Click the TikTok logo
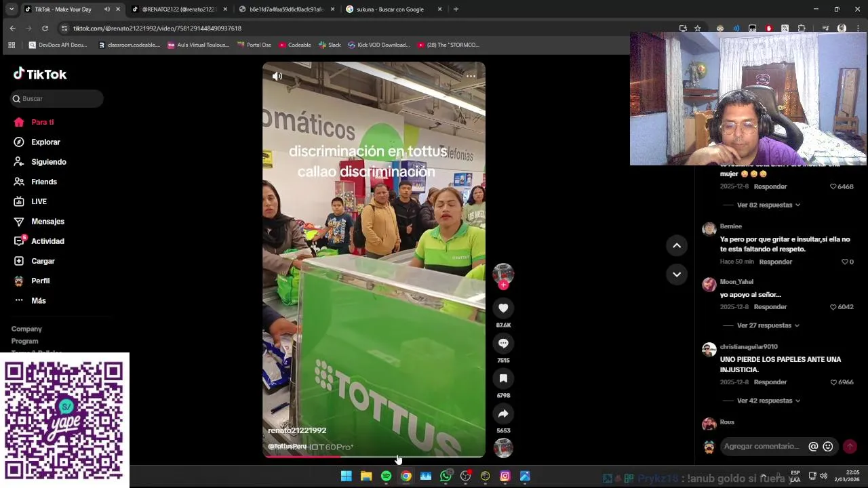The width and height of the screenshot is (868, 488). [x=40, y=74]
